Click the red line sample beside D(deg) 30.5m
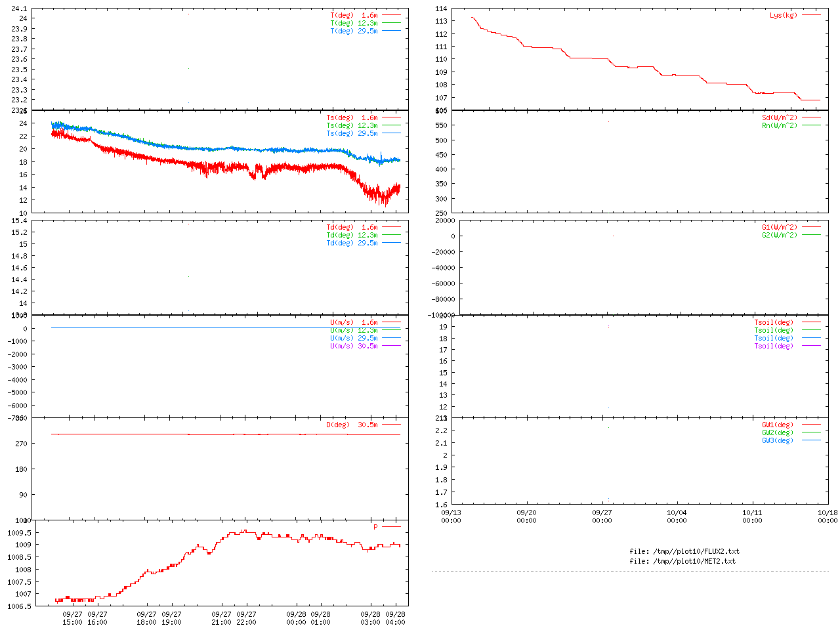840x630 pixels. coord(391,424)
